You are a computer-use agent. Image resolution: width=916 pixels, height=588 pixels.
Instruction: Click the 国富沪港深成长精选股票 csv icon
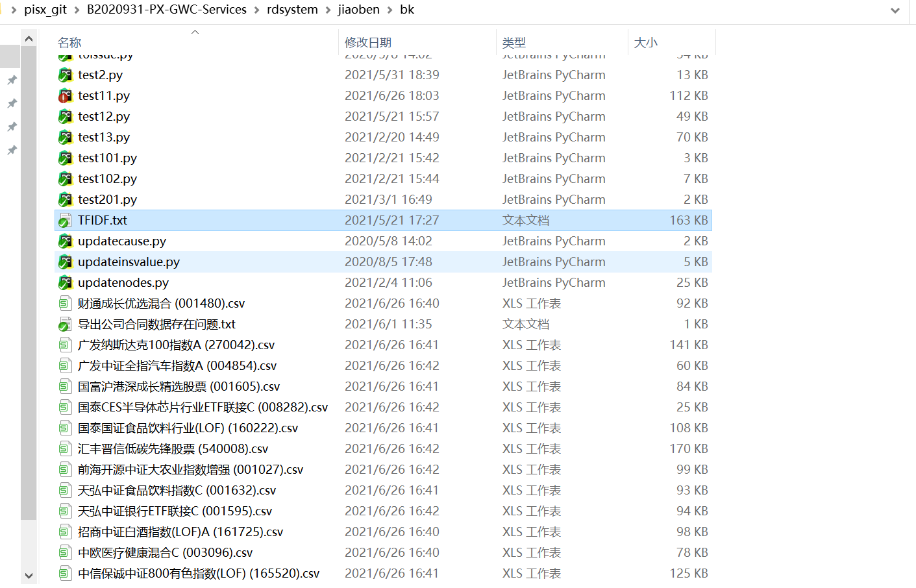[x=65, y=386]
